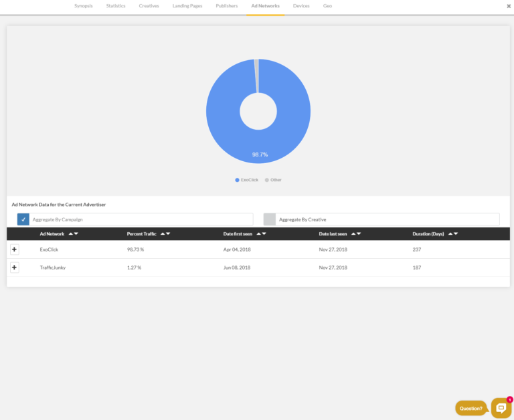This screenshot has height=420, width=514.
Task: Sort Date last seen descending arrow
Action: [359, 233]
